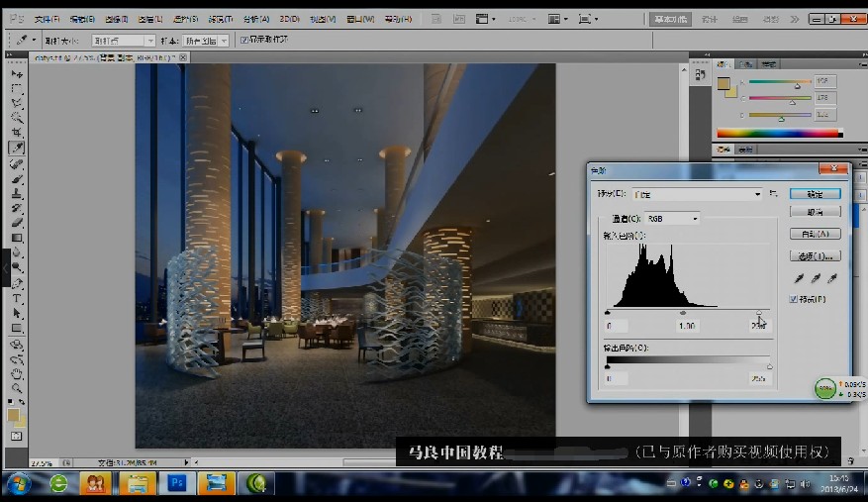Pick the white point eyedropper in Levels

point(831,279)
